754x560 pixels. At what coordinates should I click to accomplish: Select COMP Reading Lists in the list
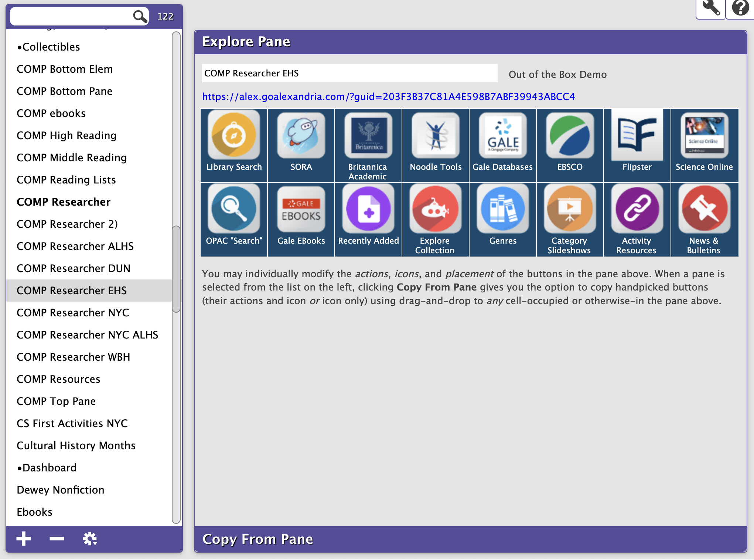click(x=89, y=180)
